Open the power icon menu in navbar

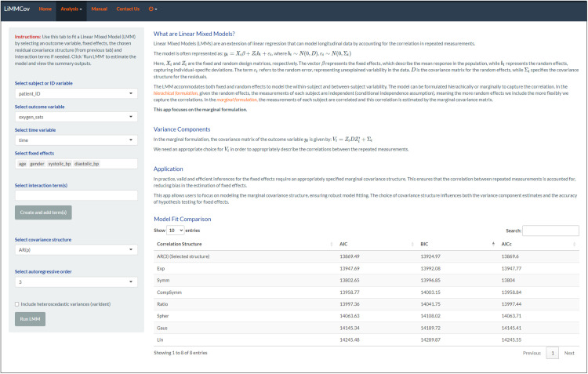[151, 9]
